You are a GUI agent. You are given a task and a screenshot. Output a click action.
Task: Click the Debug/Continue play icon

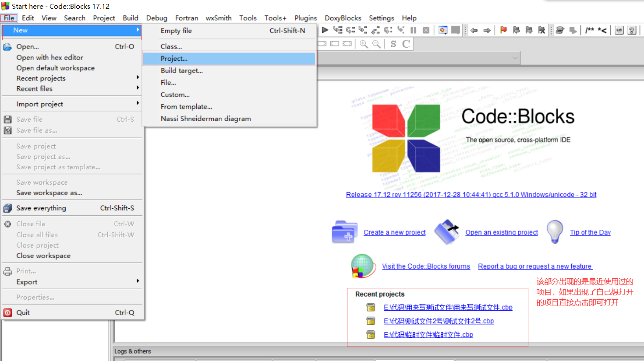click(325, 30)
